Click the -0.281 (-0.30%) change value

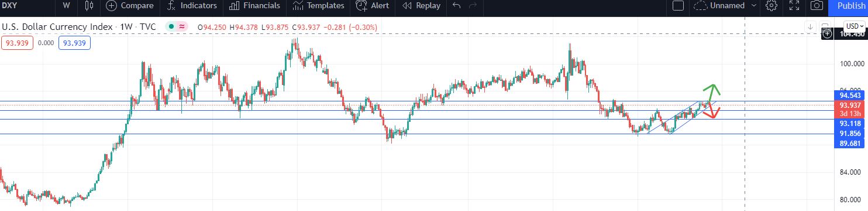(351, 27)
